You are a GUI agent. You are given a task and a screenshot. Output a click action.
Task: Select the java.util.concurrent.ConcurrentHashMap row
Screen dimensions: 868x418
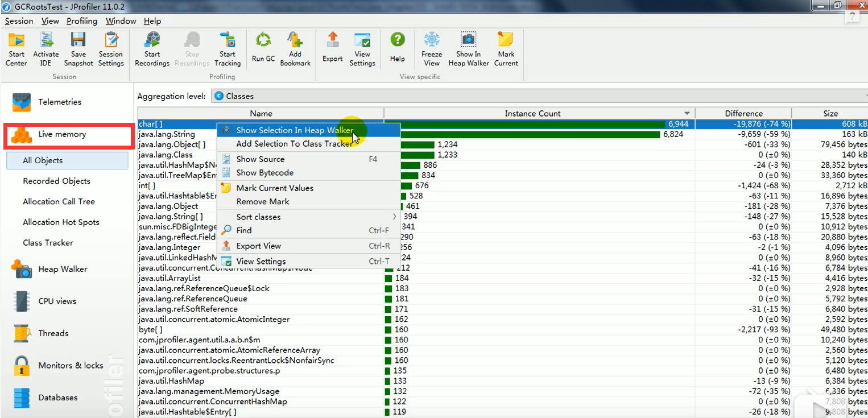[503, 402]
